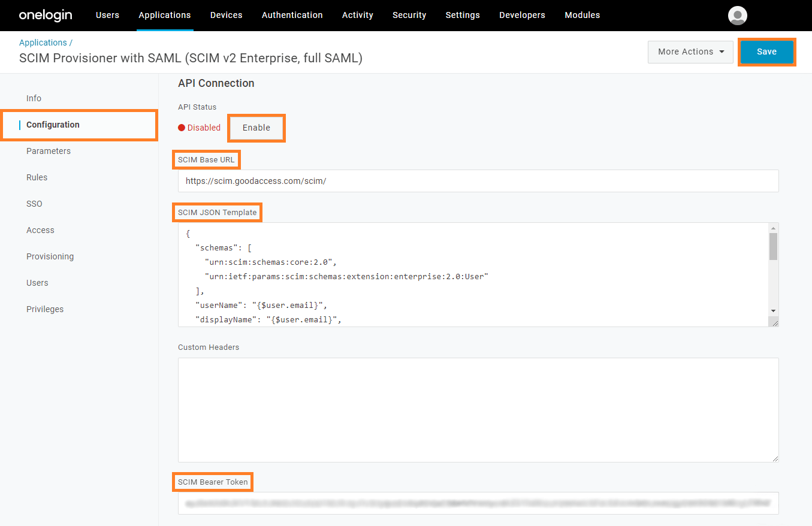This screenshot has width=812, height=526.
Task: Open the Settings top menu
Action: pyautogui.click(x=463, y=15)
